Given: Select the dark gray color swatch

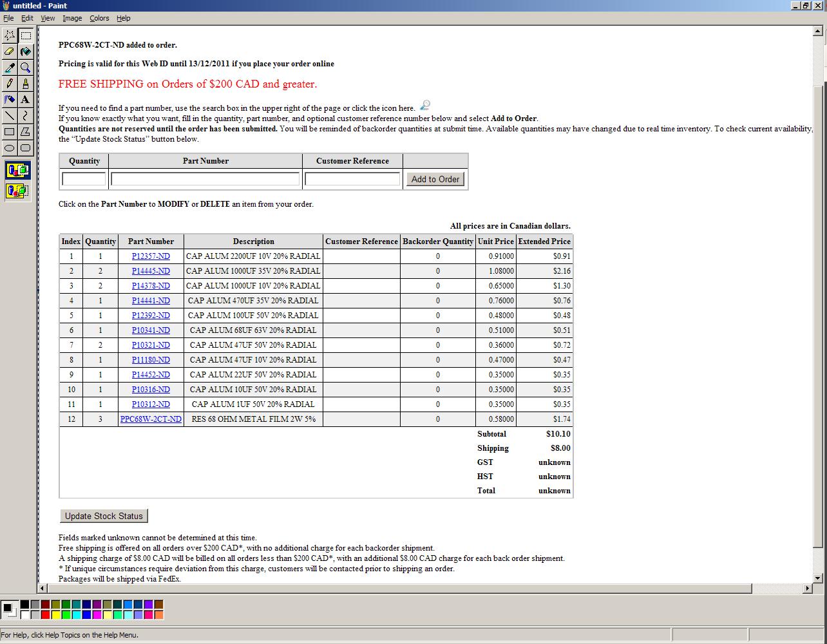Looking at the screenshot, I should 35,604.
